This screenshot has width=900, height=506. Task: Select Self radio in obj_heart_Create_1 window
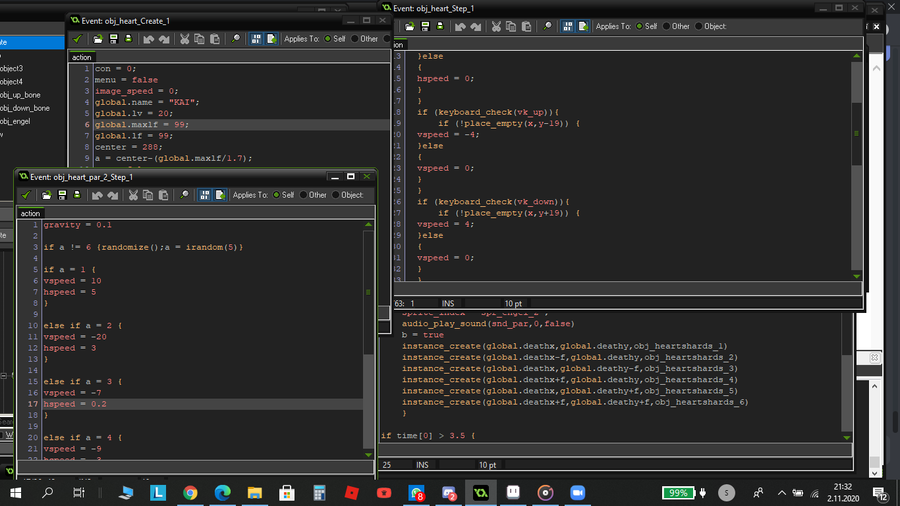coord(328,39)
